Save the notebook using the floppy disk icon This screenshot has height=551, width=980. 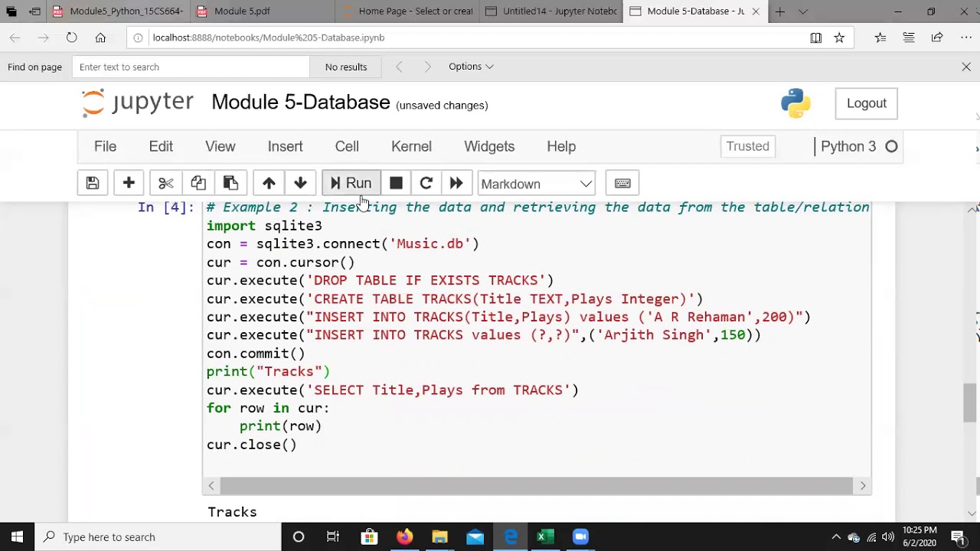(x=92, y=183)
